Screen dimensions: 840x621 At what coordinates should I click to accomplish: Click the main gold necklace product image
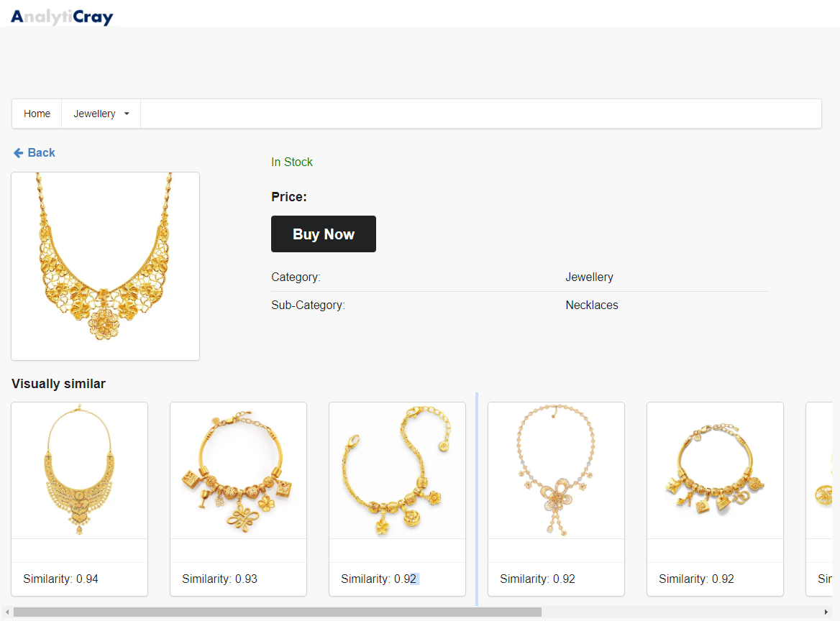point(105,266)
